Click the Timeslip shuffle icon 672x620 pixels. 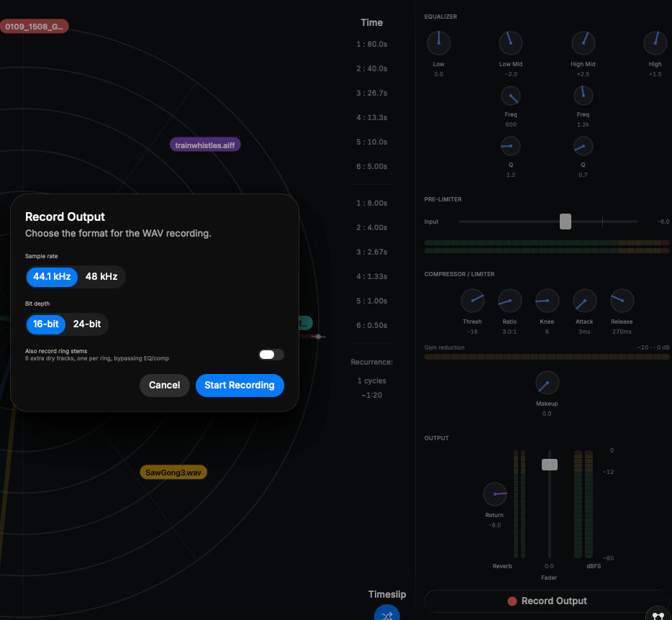pyautogui.click(x=387, y=615)
